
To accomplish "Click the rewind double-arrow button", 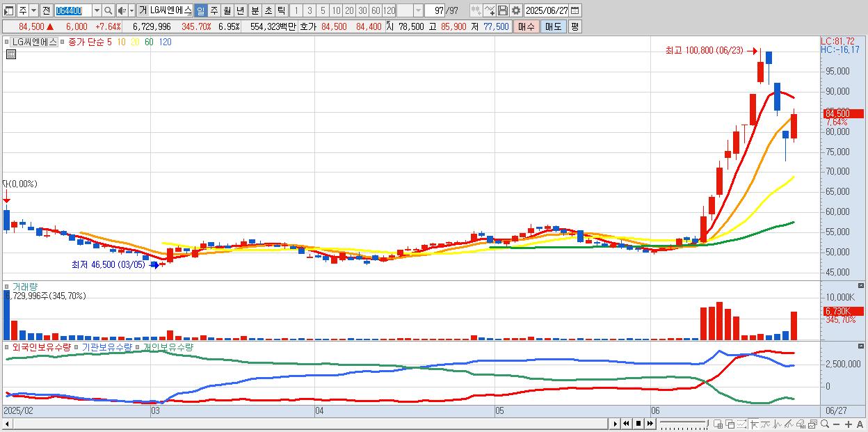I will point(626,424).
